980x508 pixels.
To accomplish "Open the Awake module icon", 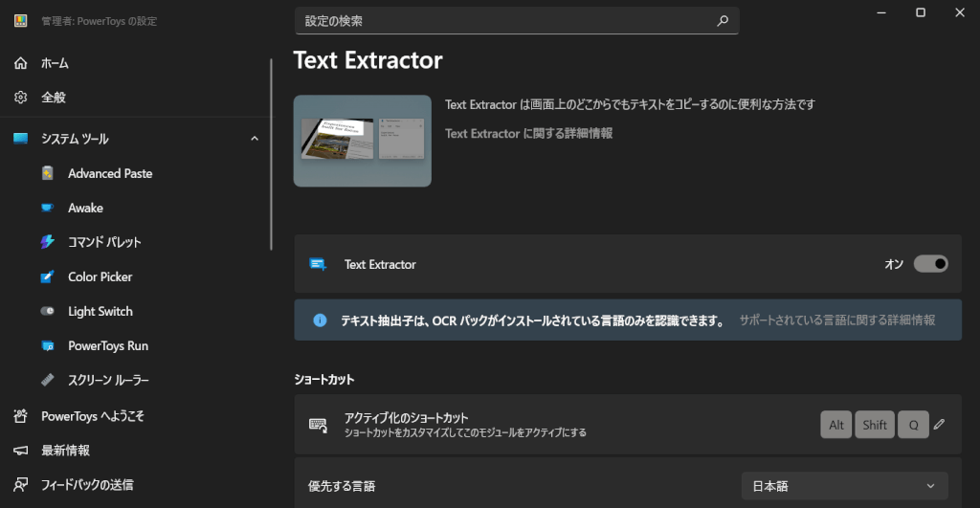I will click(48, 208).
